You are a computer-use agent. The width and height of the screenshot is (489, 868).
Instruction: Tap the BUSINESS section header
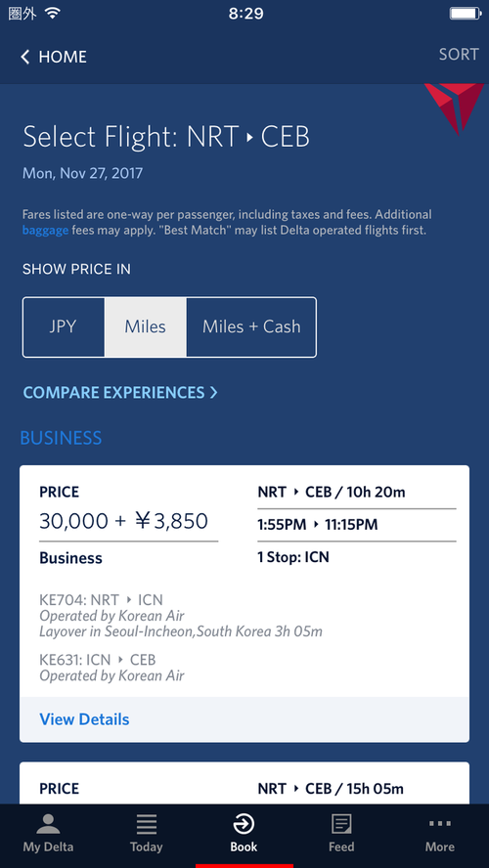pyautogui.click(x=61, y=438)
